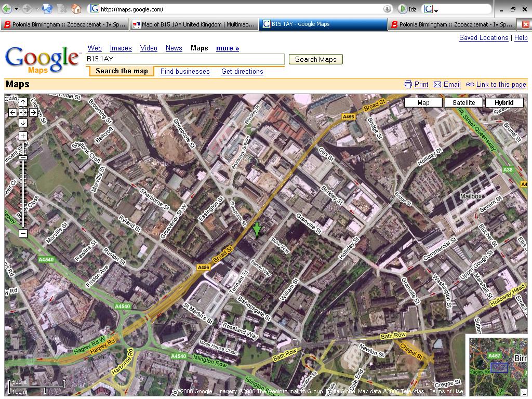532x399 pixels.
Task: Zoom out with the minus button
Action: (23, 233)
